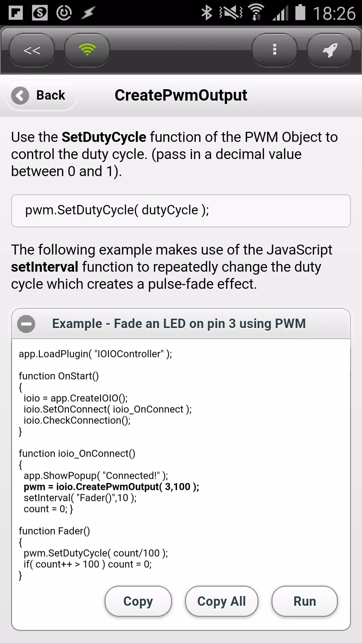The height and width of the screenshot is (644, 362).
Task: Tap the Bluetooth status bar icon
Action: click(x=207, y=13)
